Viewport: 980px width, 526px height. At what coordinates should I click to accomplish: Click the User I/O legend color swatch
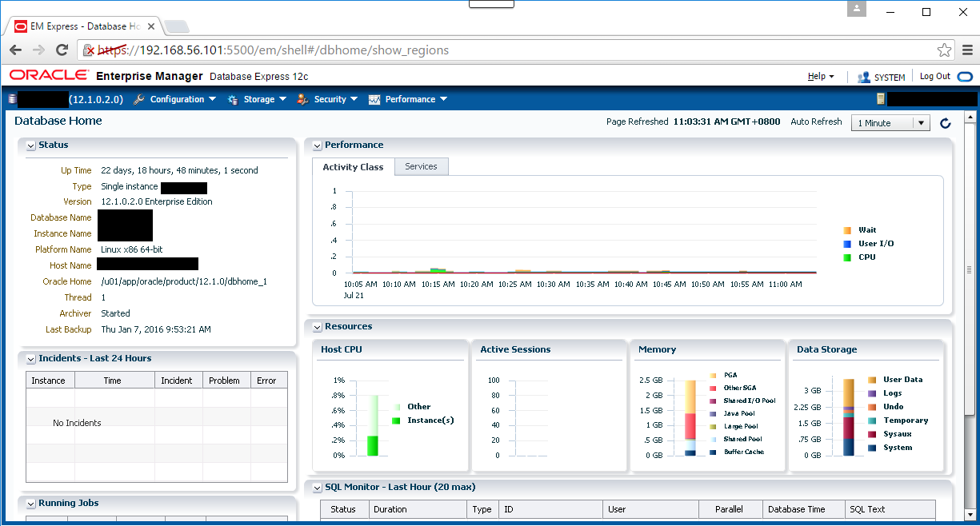(847, 244)
